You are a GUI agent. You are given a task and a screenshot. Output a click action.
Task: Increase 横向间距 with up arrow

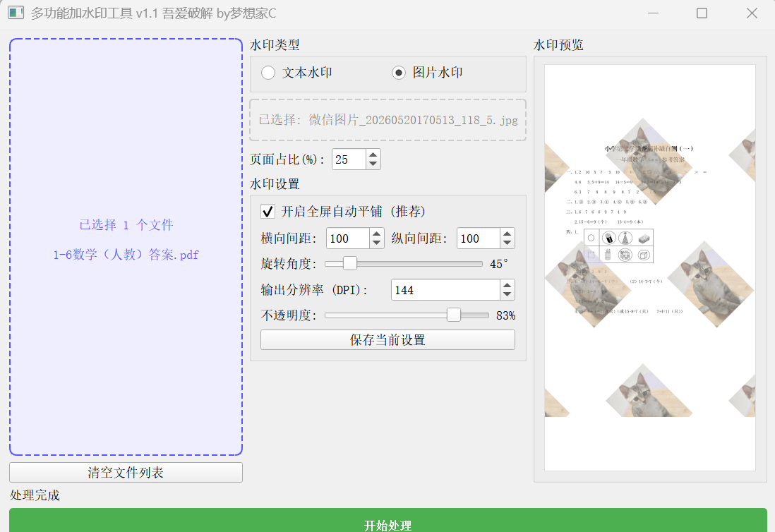click(377, 234)
